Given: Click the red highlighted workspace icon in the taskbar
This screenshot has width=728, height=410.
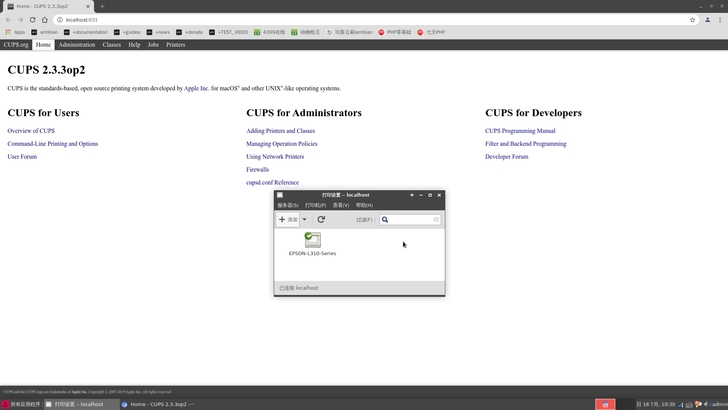Looking at the screenshot, I should (x=605, y=404).
